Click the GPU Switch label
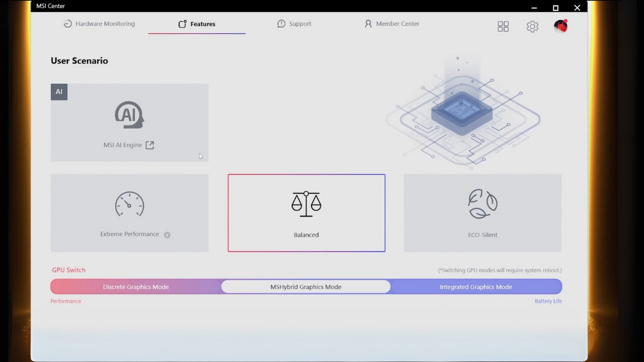The image size is (644, 362). [69, 270]
